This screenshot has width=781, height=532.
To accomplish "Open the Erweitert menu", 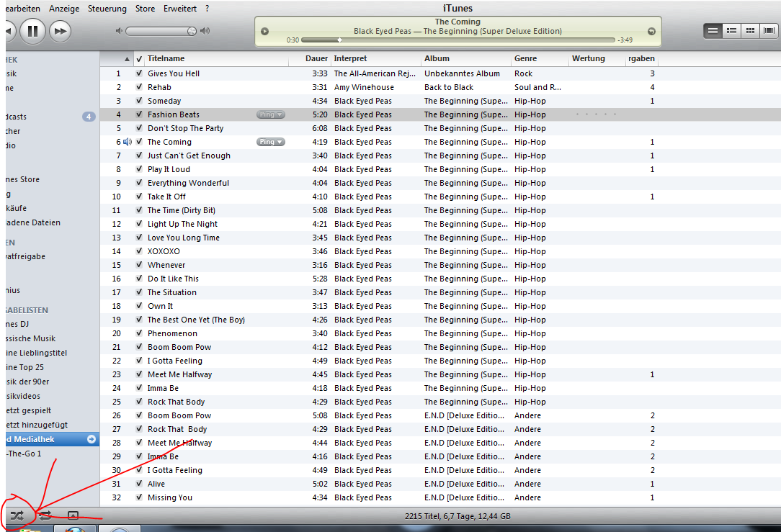I will (x=180, y=9).
